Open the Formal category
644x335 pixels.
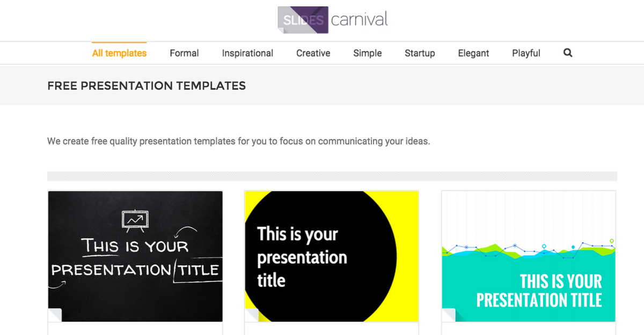(184, 53)
